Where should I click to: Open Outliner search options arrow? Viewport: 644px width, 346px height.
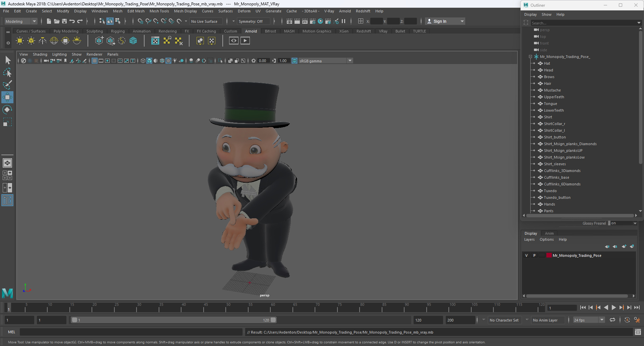click(639, 23)
